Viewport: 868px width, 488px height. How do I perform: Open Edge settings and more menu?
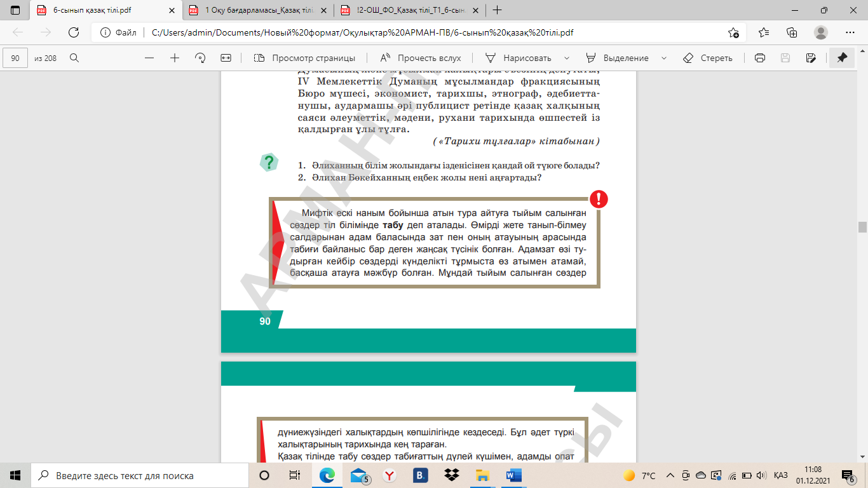coord(850,33)
